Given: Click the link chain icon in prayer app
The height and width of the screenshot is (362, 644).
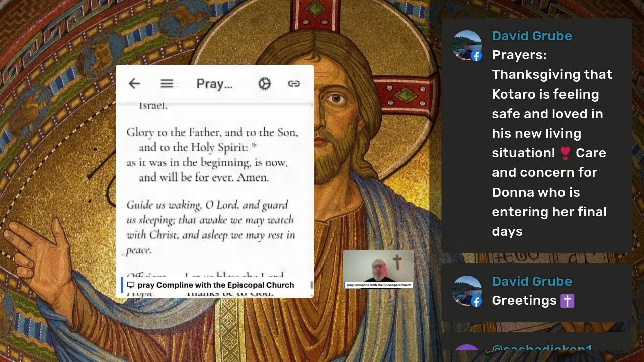Looking at the screenshot, I should click(294, 84).
